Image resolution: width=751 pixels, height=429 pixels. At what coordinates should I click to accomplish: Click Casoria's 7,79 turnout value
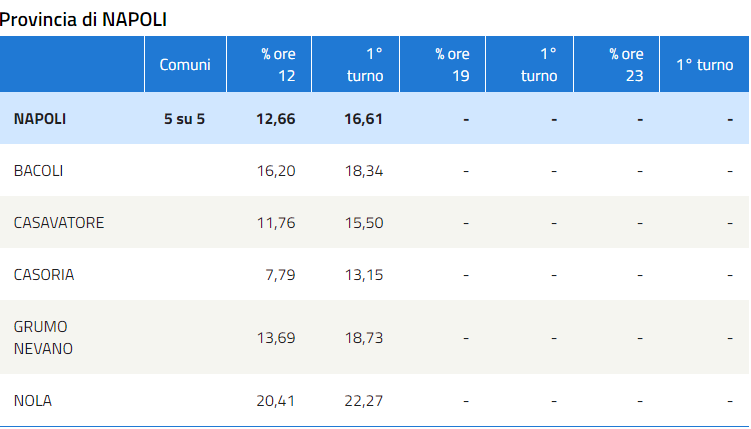click(280, 274)
